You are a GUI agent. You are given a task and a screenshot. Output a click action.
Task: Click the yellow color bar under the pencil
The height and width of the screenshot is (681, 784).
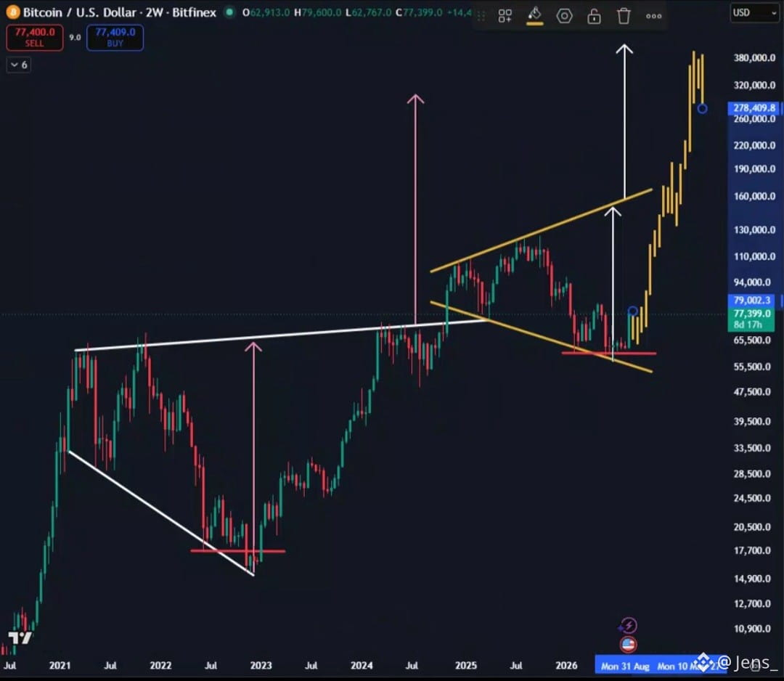pyautogui.click(x=534, y=23)
